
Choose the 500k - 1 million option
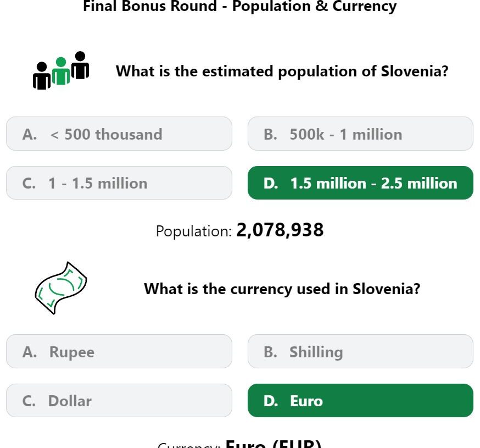pos(360,134)
